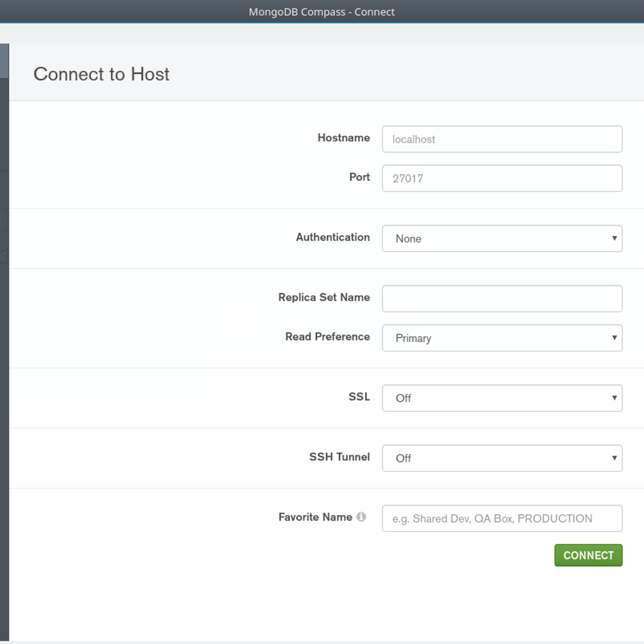Image resolution: width=644 pixels, height=644 pixels.
Task: Click inside the Hostname field
Action: pyautogui.click(x=502, y=139)
